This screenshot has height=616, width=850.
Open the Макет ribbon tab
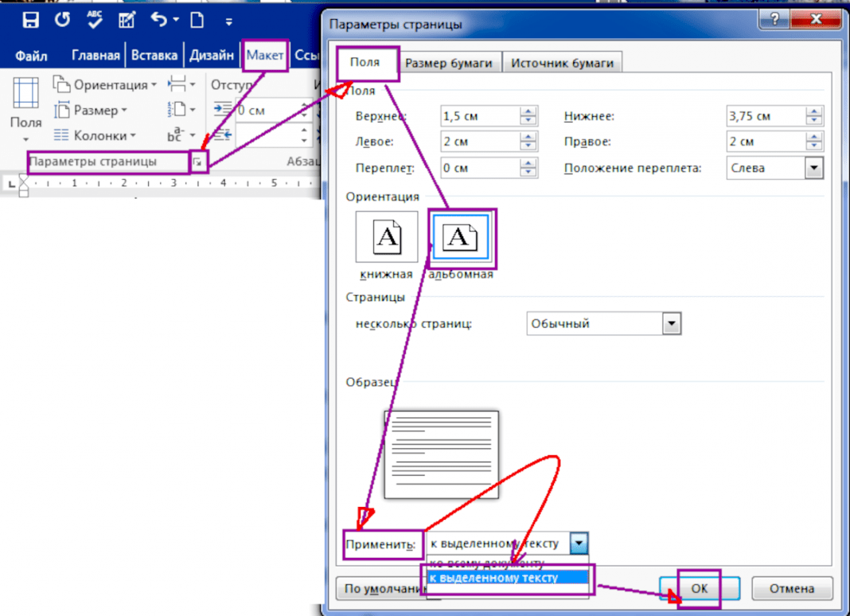click(264, 55)
